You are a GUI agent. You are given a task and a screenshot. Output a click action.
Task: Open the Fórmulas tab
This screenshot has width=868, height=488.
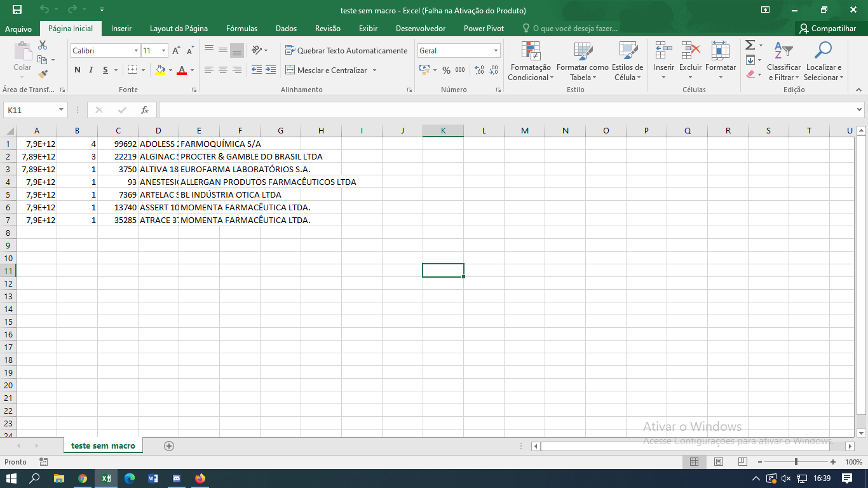click(242, 29)
